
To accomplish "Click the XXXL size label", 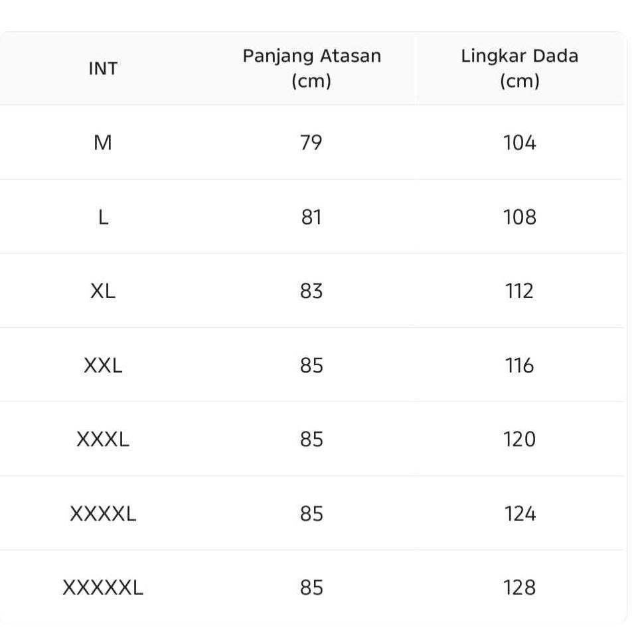I will (x=103, y=440).
